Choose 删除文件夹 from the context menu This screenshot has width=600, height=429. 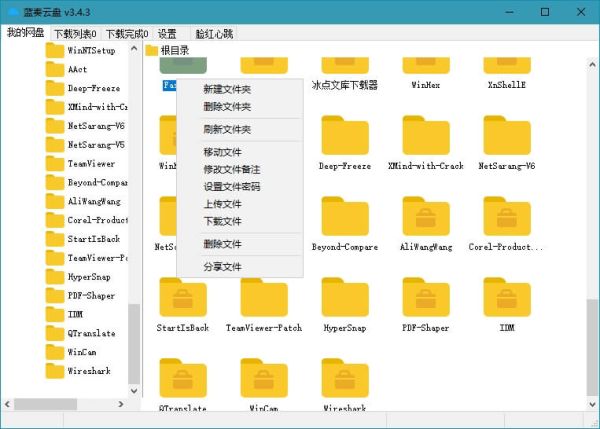click(x=227, y=107)
